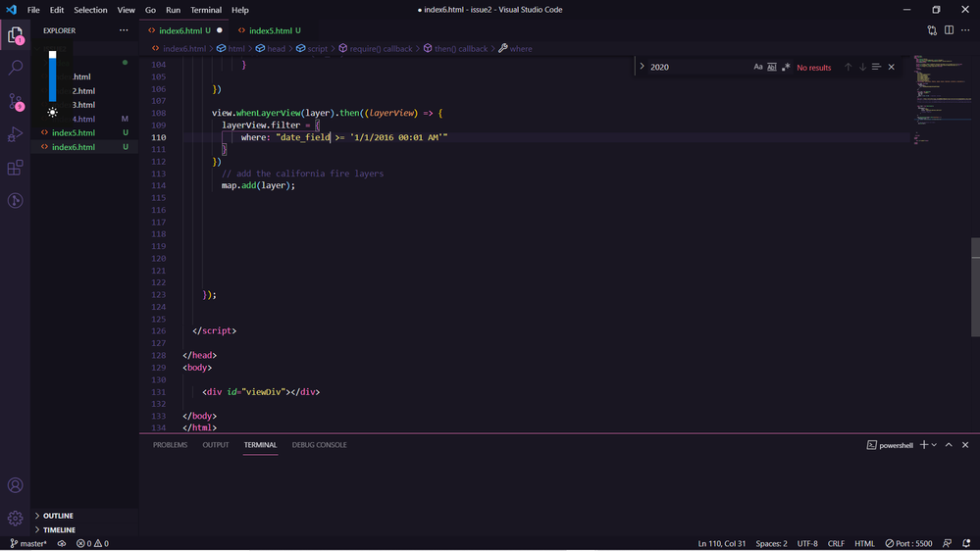Go to previous find match arrow

point(849,67)
